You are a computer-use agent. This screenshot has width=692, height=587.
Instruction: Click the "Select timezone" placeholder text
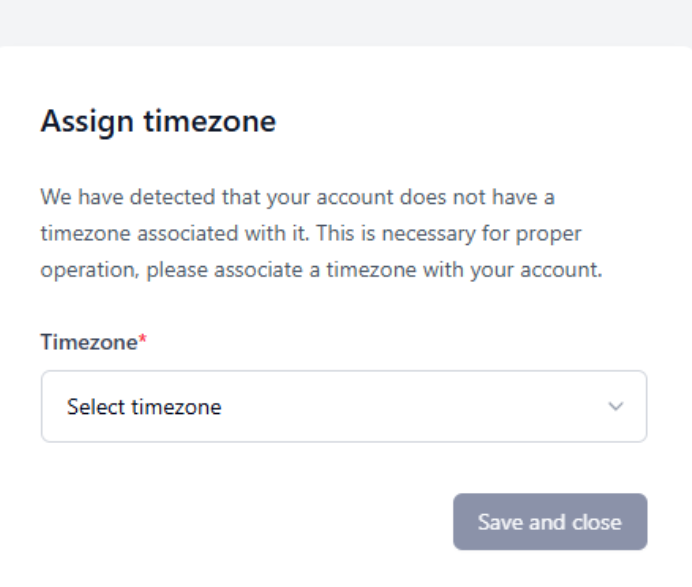pyautogui.click(x=144, y=407)
